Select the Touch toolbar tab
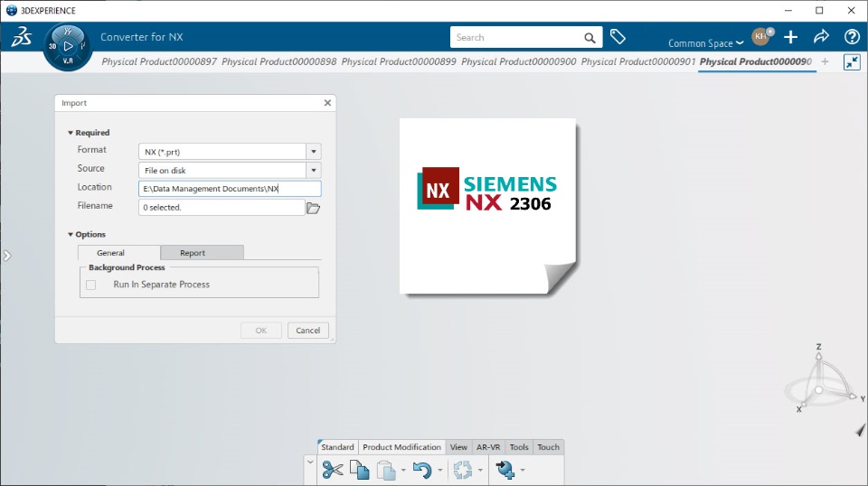868x486 pixels. pos(549,447)
